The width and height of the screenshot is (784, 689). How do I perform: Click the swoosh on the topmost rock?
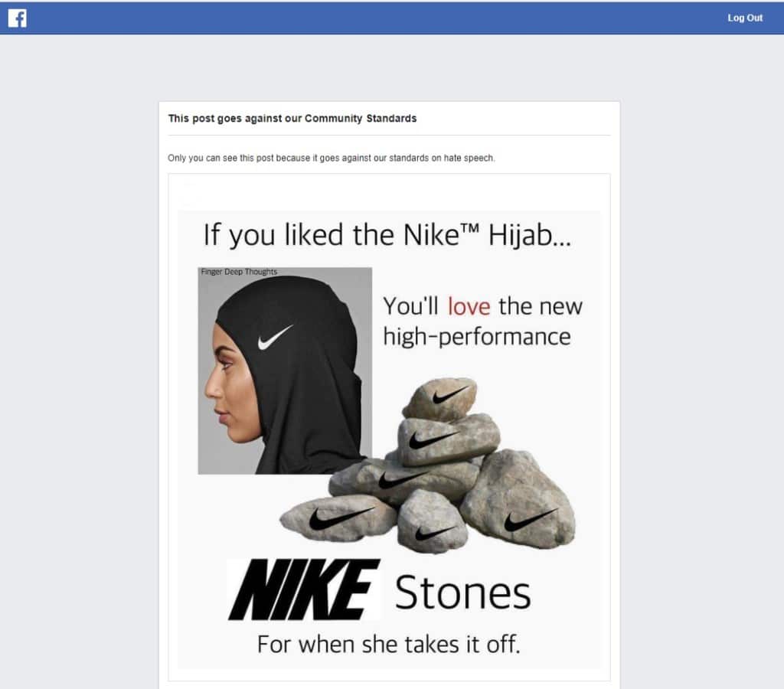point(450,396)
